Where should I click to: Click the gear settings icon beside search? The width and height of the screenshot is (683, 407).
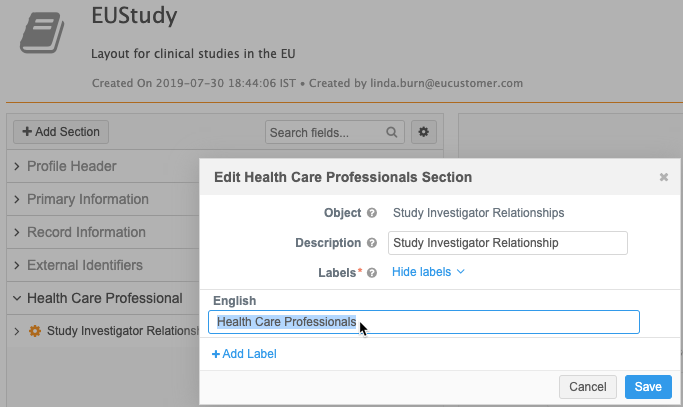point(423,132)
